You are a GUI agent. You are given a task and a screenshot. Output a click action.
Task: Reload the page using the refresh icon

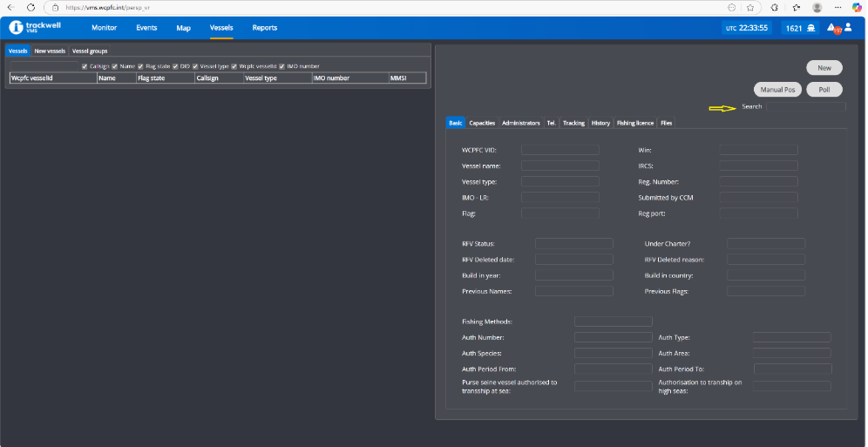click(x=31, y=8)
